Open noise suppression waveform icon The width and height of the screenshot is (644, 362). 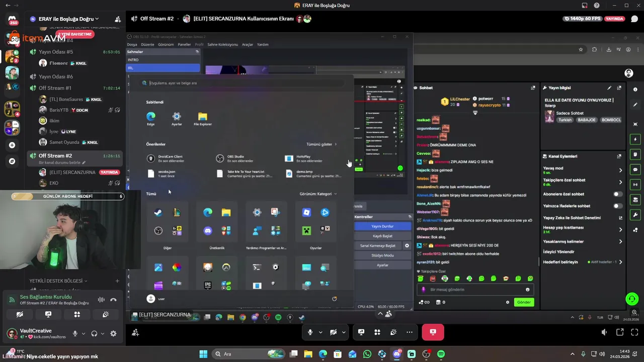click(x=101, y=300)
